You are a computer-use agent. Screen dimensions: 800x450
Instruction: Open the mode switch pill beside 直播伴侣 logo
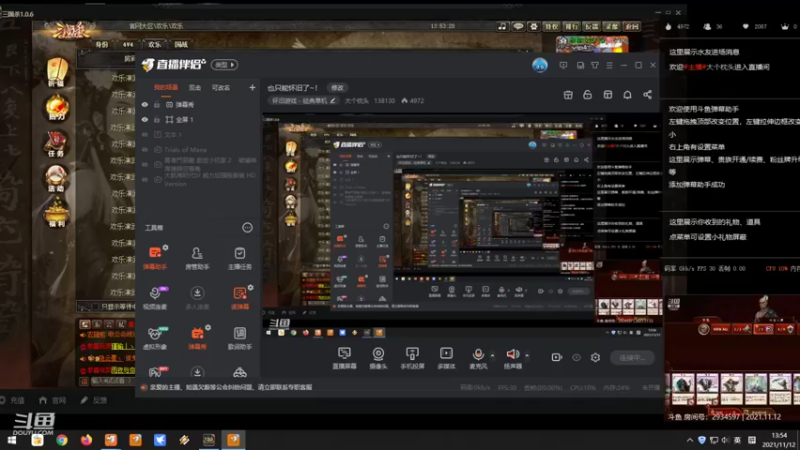(224, 65)
